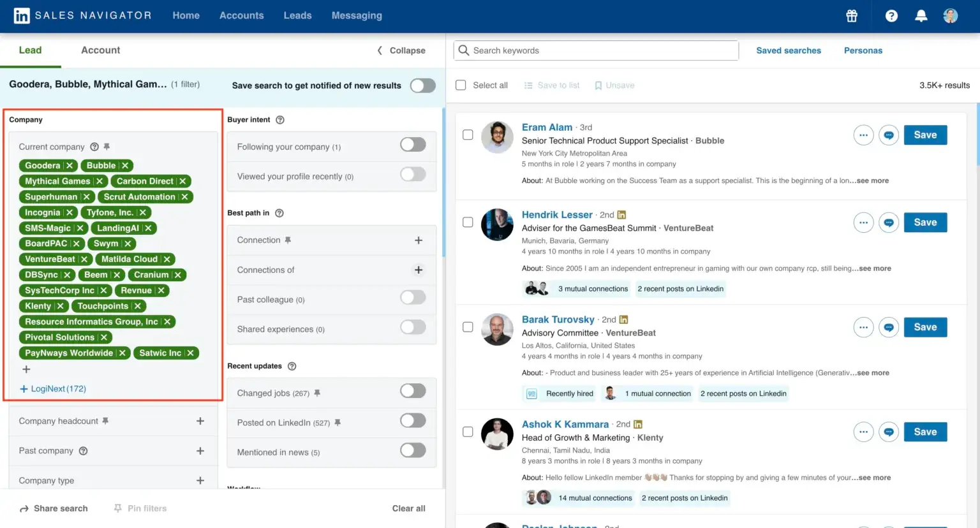Open the help question mark icon
The width and height of the screenshot is (980, 528).
tap(891, 16)
